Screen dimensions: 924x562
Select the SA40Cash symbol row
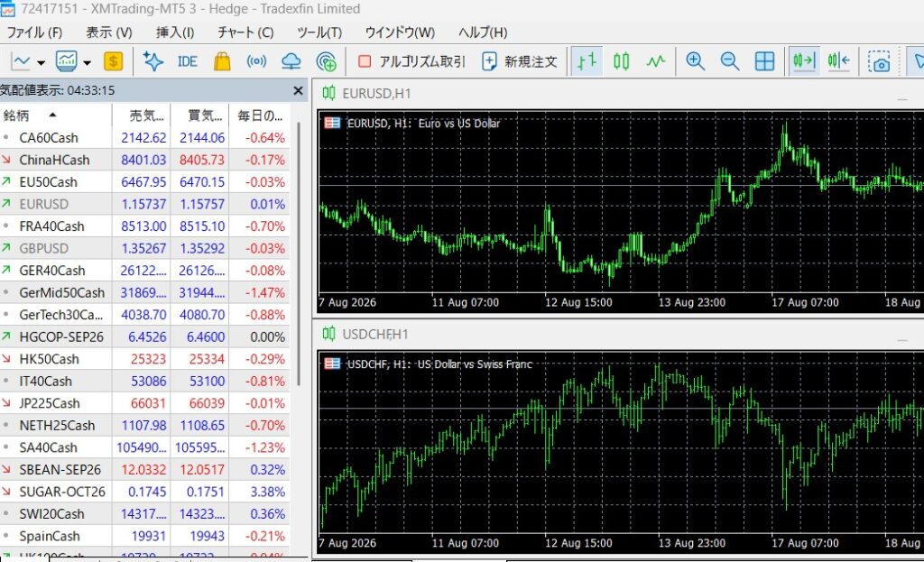tap(144, 447)
